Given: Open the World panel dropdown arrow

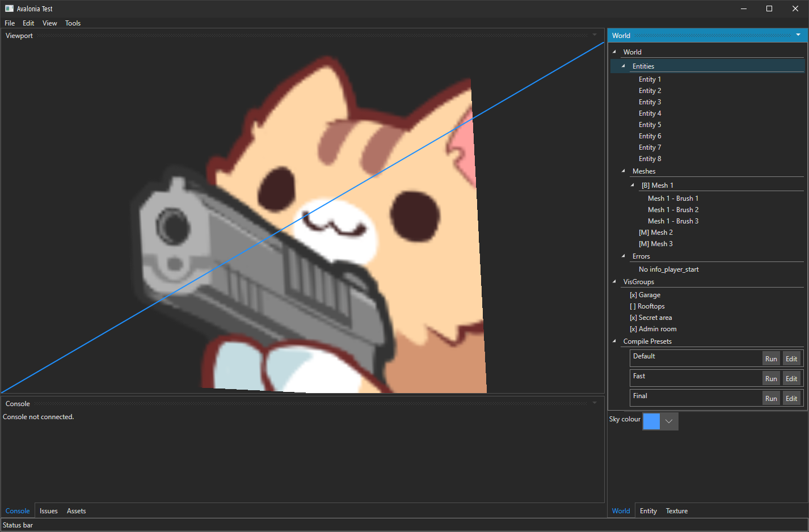Looking at the screenshot, I should click(x=798, y=35).
